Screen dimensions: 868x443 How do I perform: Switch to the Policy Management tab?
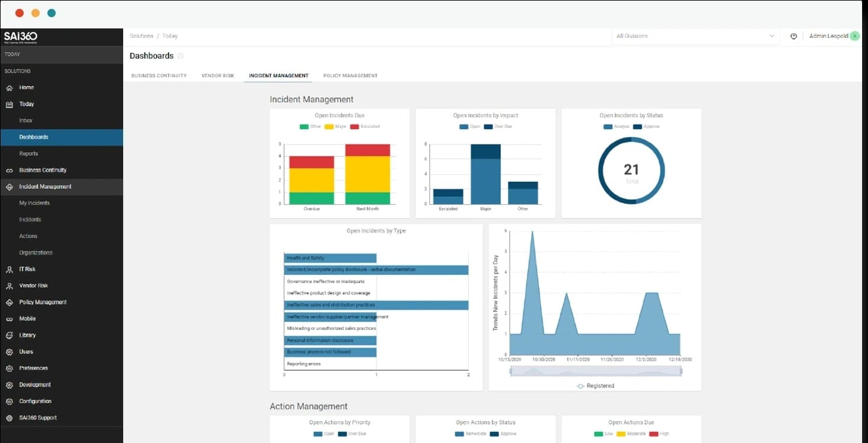click(x=351, y=76)
